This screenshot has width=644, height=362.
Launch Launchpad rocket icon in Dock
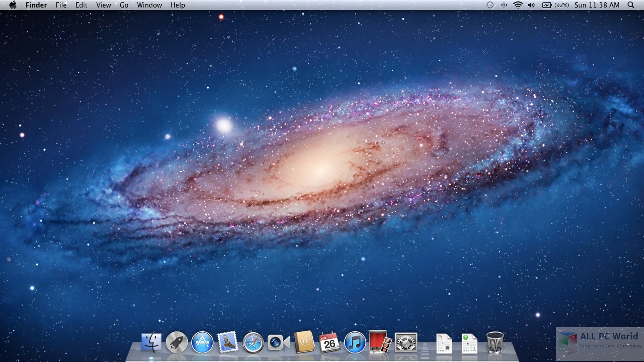177,343
